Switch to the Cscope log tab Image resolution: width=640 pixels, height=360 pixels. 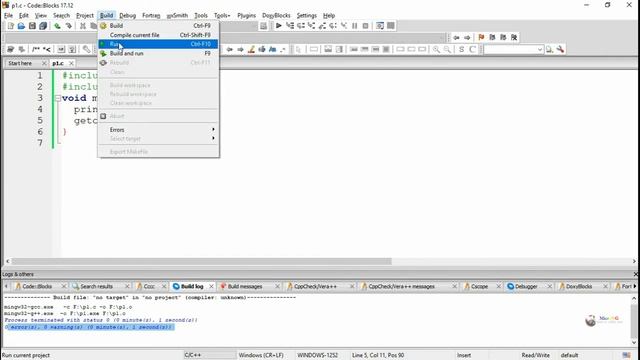point(479,287)
